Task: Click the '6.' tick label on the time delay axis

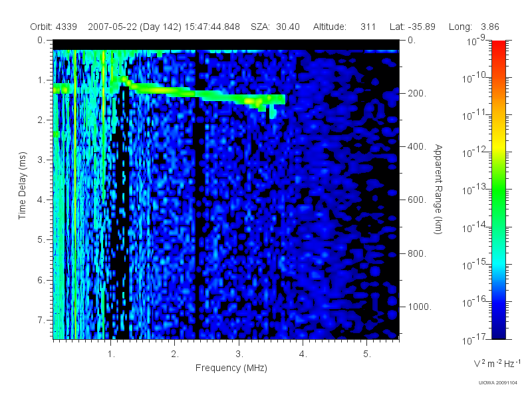Action: tap(41, 280)
